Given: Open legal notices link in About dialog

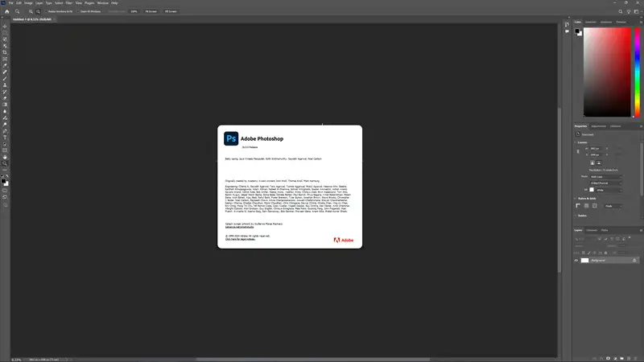Looking at the screenshot, I should coord(240,239).
